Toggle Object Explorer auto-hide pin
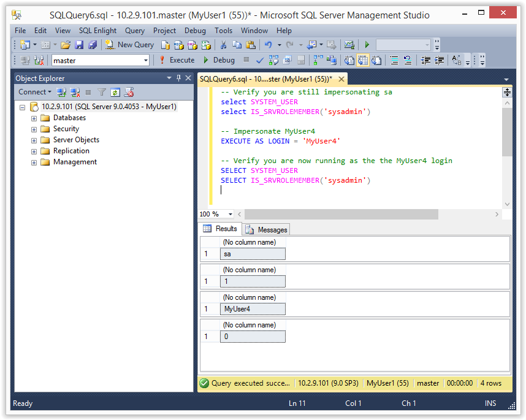Image resolution: width=526 pixels, height=420 pixels. pos(179,78)
